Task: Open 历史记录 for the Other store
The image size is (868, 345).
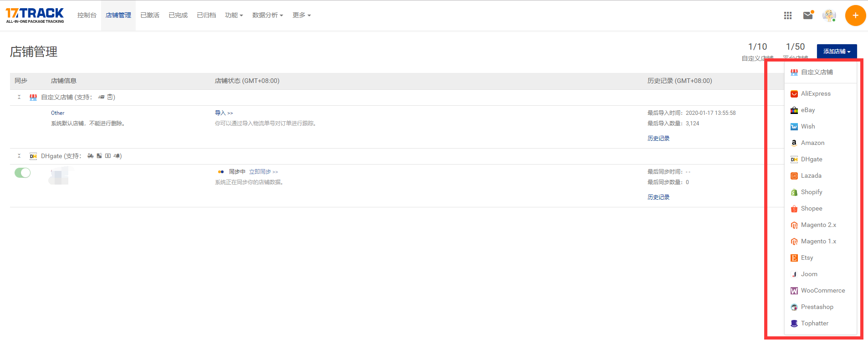Action: [x=659, y=139]
